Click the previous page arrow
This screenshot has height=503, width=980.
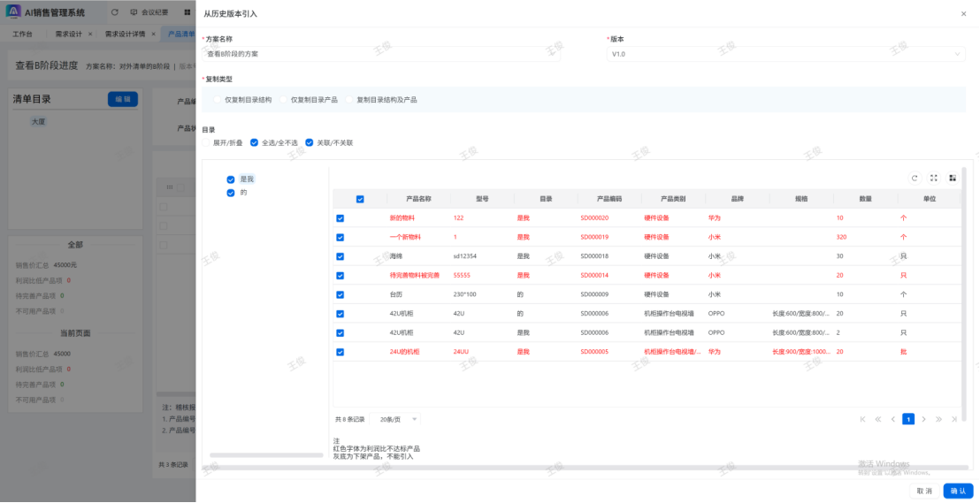point(893,419)
